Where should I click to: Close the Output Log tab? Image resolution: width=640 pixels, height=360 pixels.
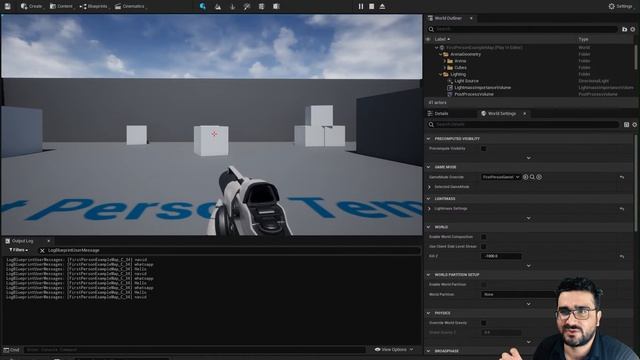point(49,241)
